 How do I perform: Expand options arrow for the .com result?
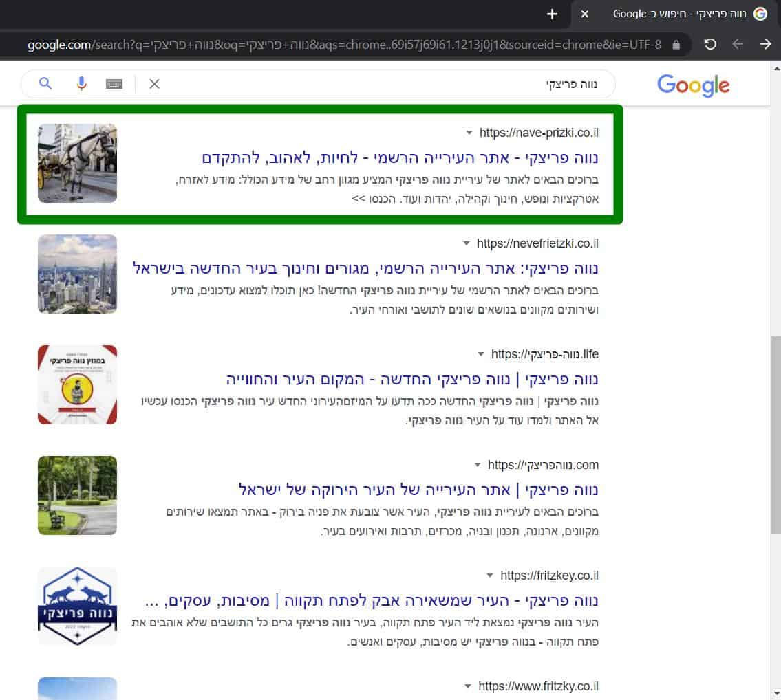477,465
